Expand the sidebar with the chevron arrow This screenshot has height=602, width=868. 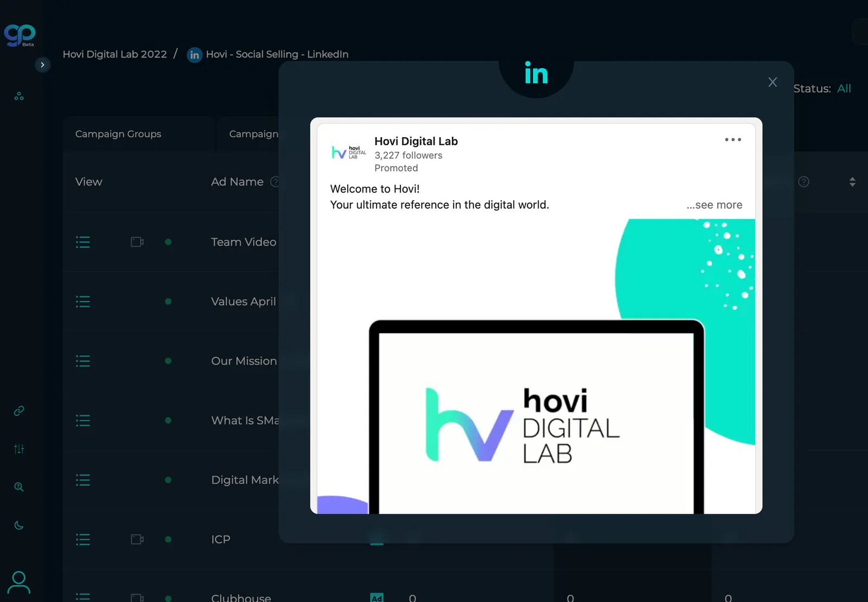(42, 65)
